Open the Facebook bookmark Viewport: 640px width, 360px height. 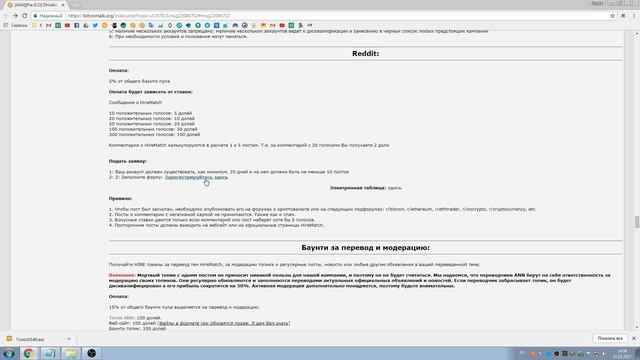pyautogui.click(x=76, y=25)
